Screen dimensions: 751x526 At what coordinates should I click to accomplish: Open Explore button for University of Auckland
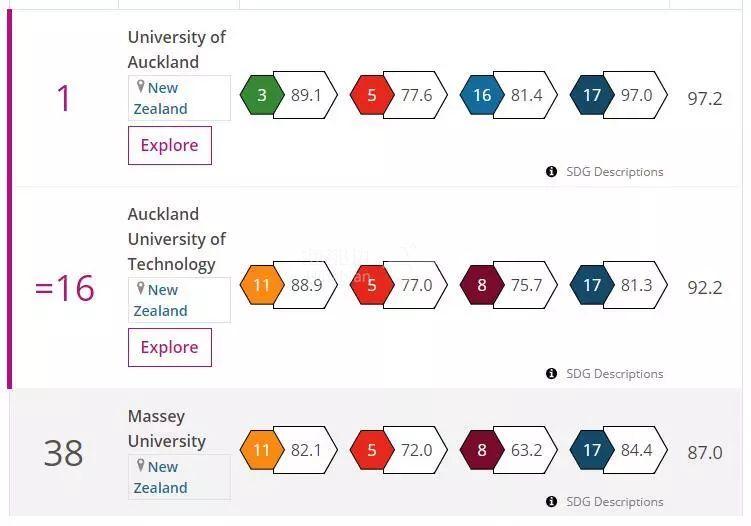coord(170,145)
